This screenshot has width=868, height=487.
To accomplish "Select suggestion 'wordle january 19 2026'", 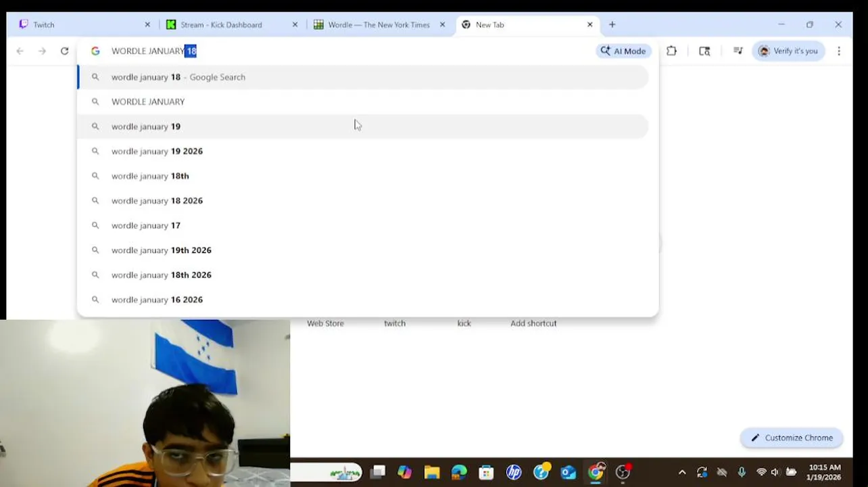I will tap(363, 151).
